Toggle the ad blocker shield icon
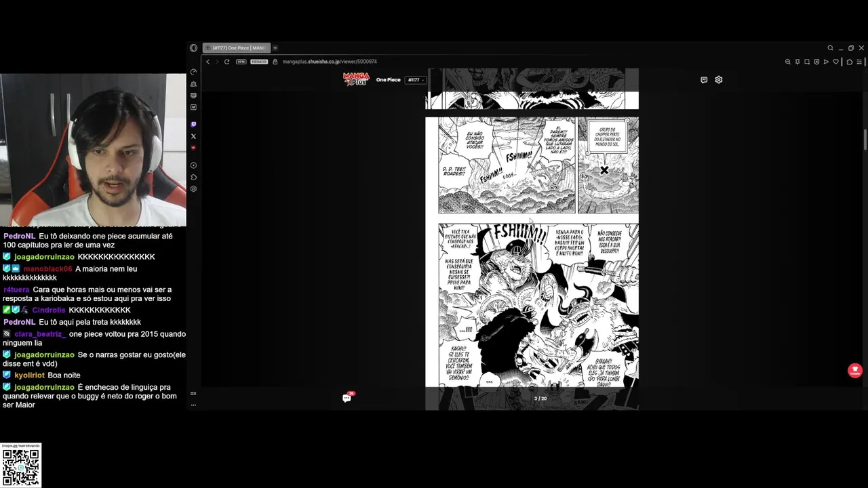Screen dimensions: 868x488 tap(816, 62)
